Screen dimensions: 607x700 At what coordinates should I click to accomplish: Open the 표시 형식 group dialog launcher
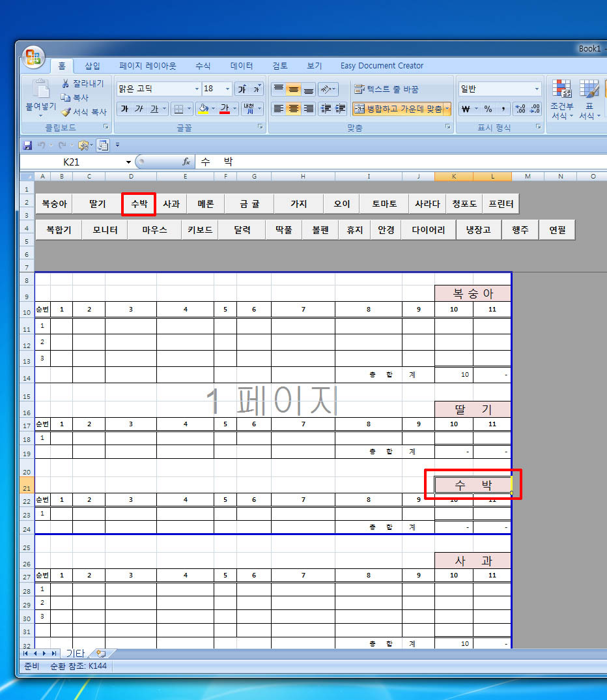[539, 127]
